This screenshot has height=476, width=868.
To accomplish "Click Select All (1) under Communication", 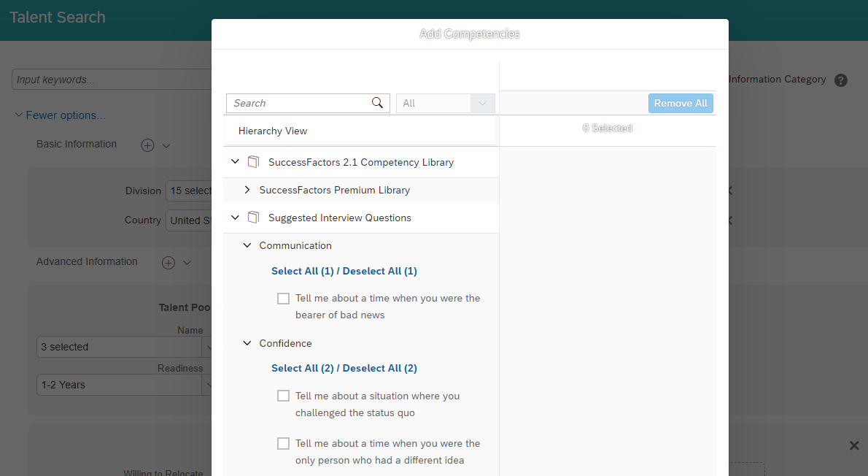I will click(302, 271).
